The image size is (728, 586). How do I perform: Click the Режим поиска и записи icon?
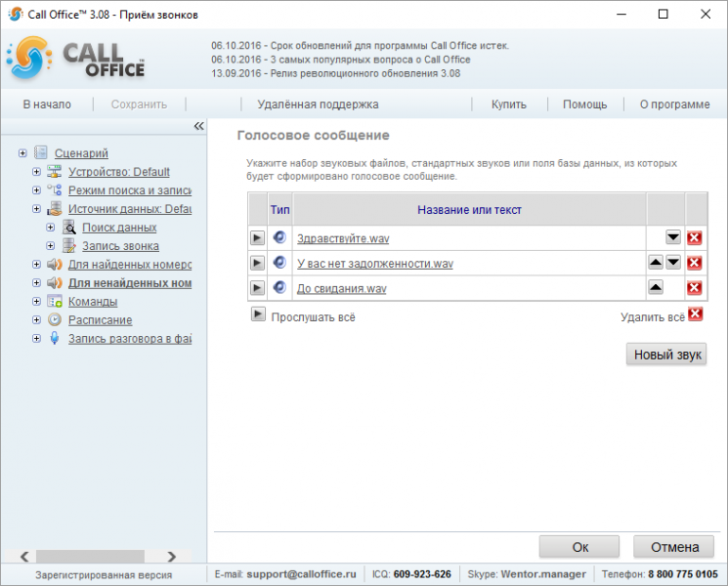(x=55, y=189)
